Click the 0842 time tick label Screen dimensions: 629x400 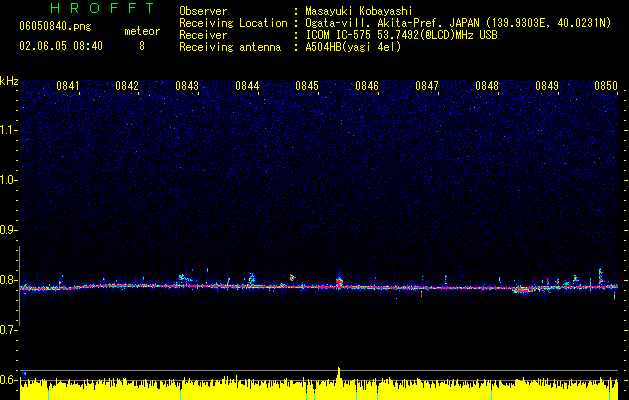pos(127,86)
